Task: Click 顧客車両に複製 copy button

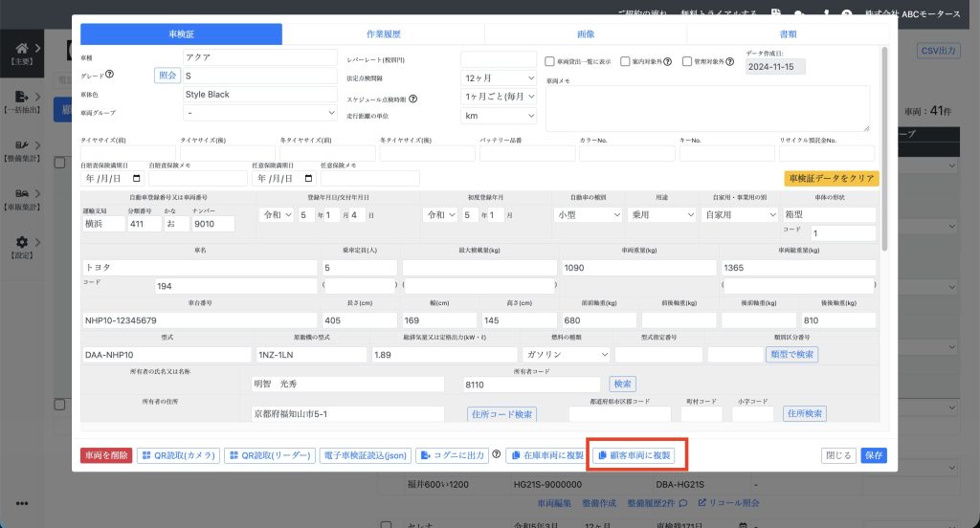Action: point(637,455)
